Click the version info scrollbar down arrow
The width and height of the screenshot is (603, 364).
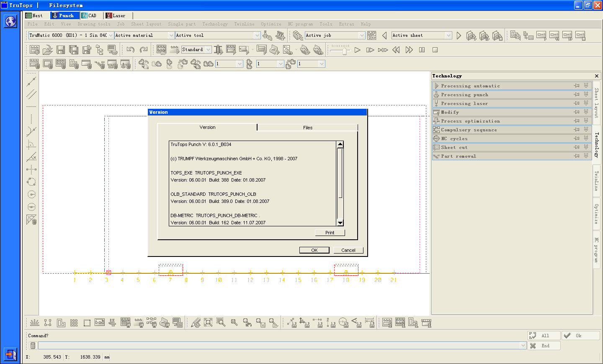pyautogui.click(x=340, y=223)
